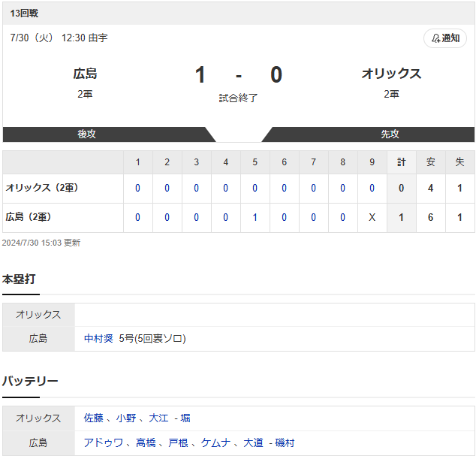
Task: Open Hiroshima 5th inning score 1 link
Action: [255, 218]
